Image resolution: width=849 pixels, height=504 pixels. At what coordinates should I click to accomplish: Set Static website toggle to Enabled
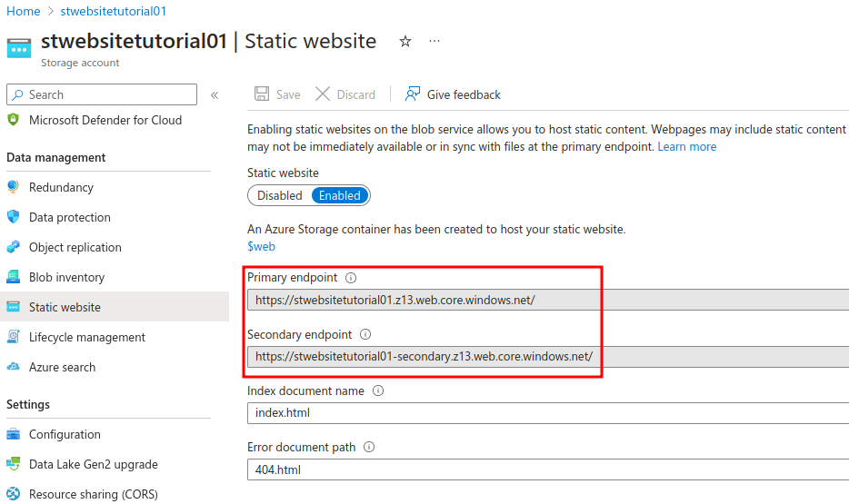point(339,195)
